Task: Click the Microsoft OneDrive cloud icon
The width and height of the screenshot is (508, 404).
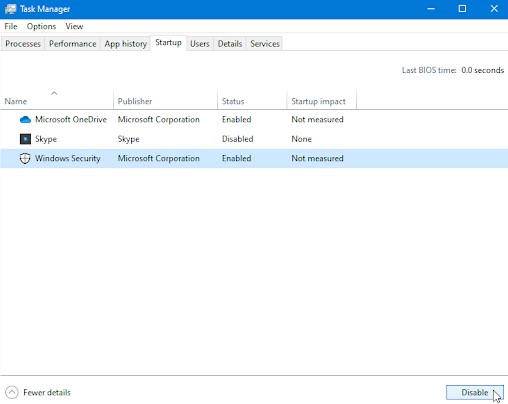Action: pyautogui.click(x=25, y=120)
